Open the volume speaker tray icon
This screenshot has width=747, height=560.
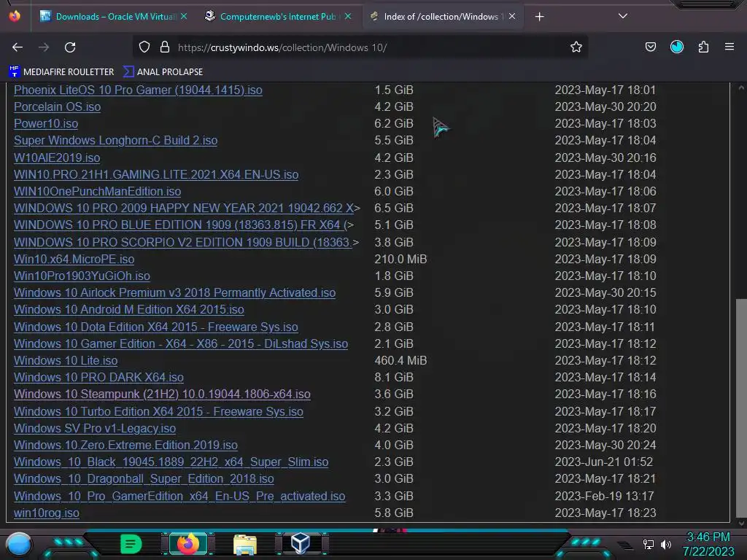[665, 544]
